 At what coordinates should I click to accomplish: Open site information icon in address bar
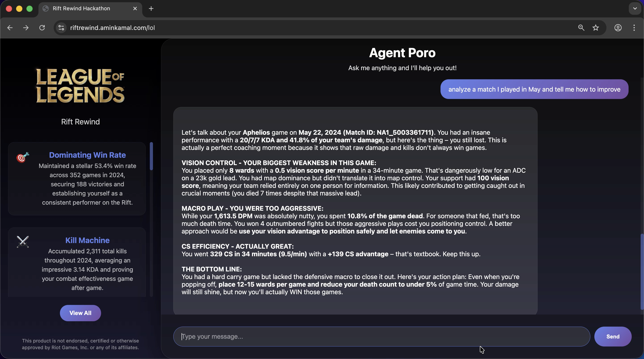tap(61, 28)
